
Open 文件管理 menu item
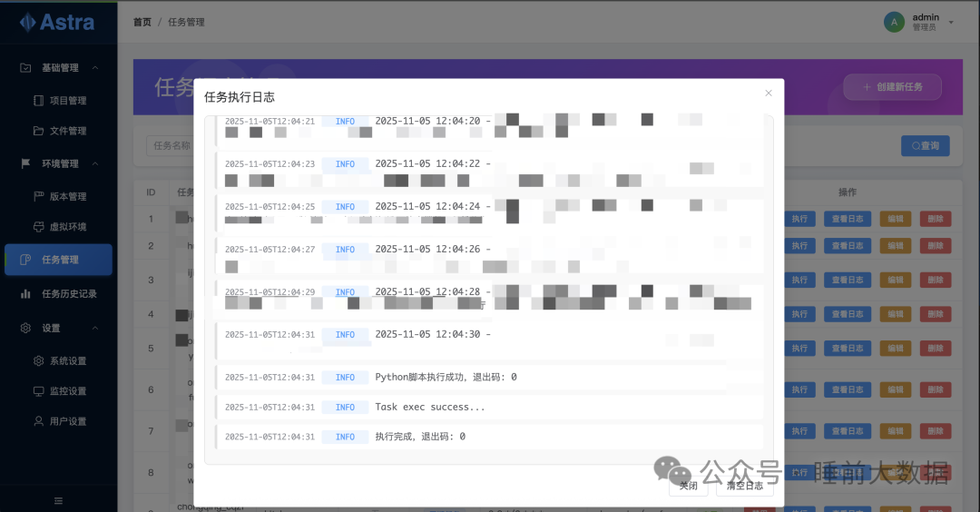[x=58, y=131]
